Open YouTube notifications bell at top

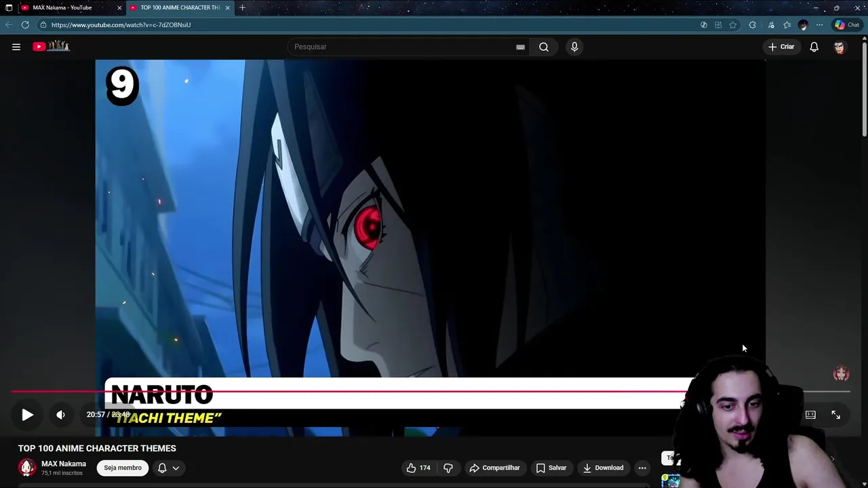pos(814,47)
